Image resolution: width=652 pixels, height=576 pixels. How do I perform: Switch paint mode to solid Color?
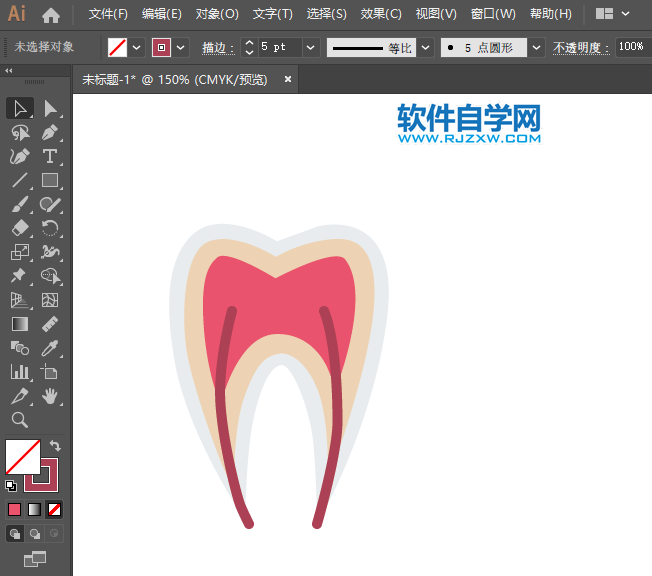pos(15,509)
